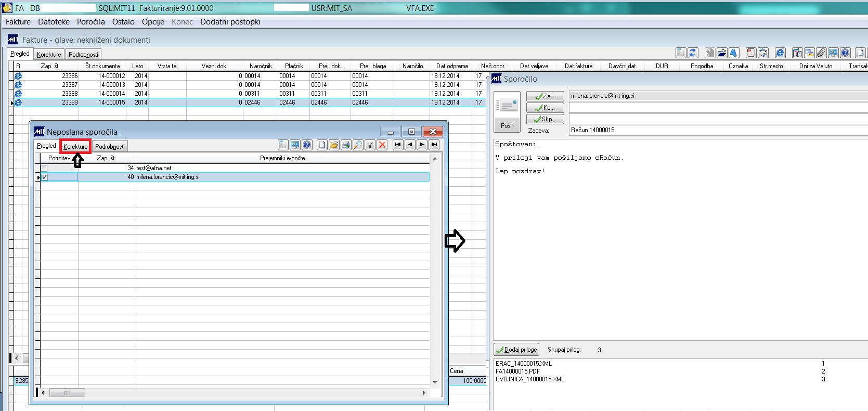Open the Poročila menu
The image size is (868, 411).
[90, 22]
